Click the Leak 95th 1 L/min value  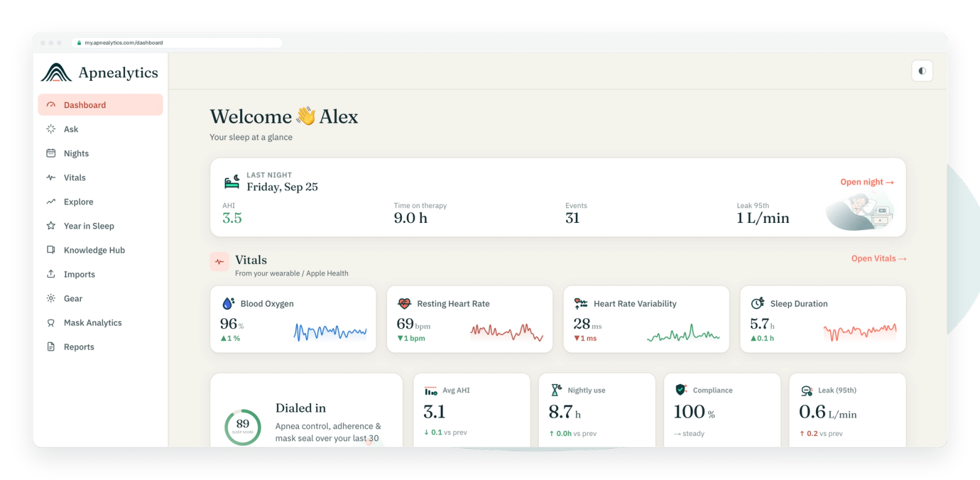[x=763, y=218]
